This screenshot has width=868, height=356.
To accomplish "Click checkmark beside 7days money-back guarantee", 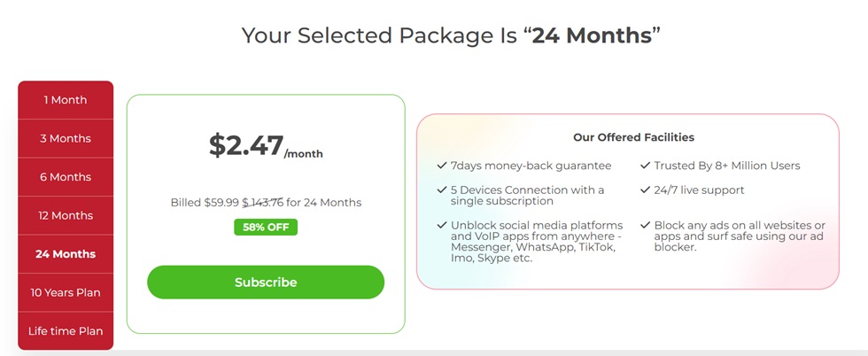I will pos(442,166).
